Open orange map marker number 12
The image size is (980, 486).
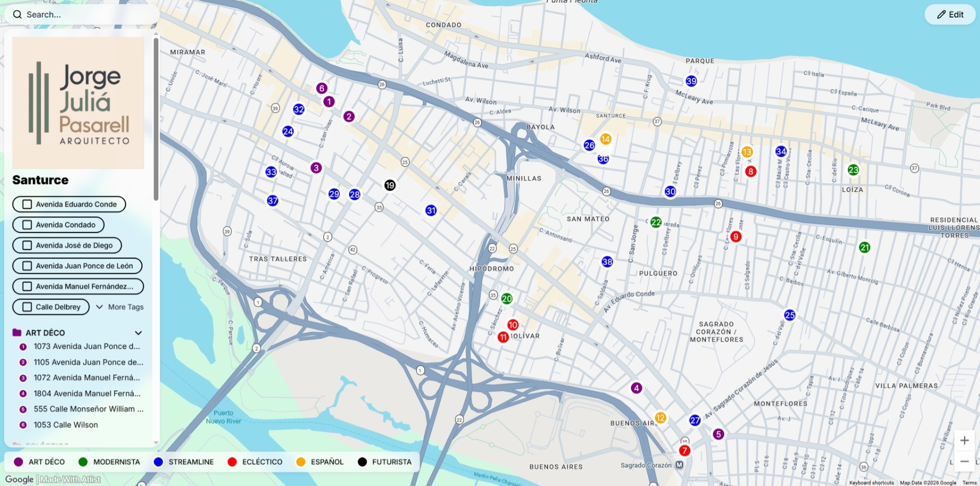(660, 418)
